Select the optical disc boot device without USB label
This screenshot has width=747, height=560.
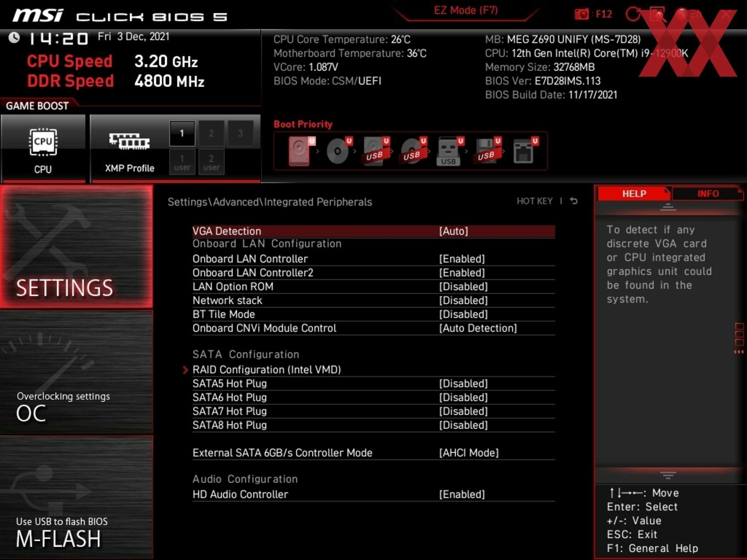(339, 150)
